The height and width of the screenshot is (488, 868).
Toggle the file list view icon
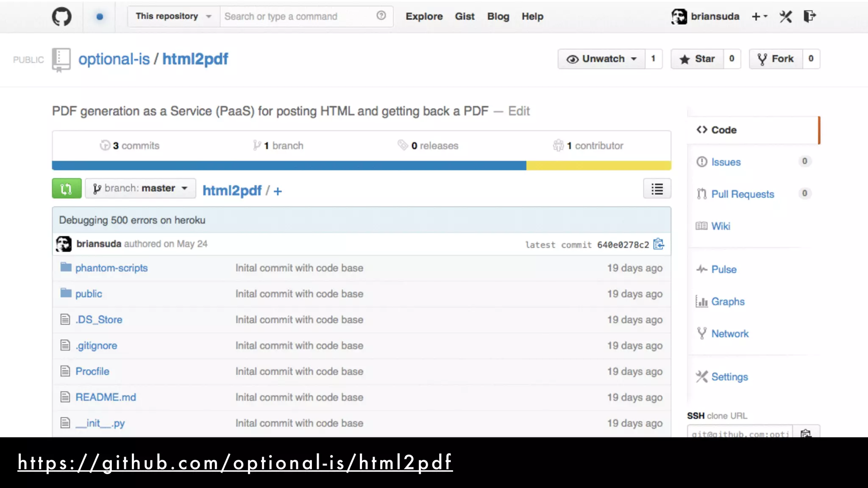click(657, 189)
